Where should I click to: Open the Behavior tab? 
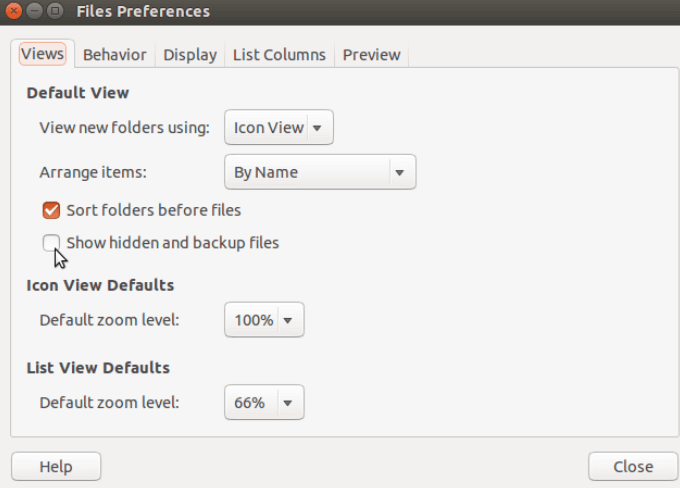114,54
